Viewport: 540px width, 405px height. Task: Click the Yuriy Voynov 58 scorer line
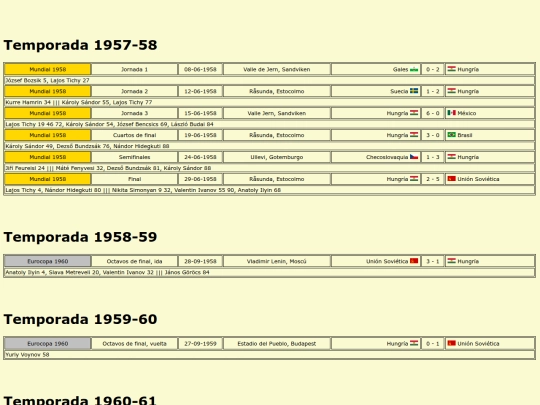click(269, 354)
